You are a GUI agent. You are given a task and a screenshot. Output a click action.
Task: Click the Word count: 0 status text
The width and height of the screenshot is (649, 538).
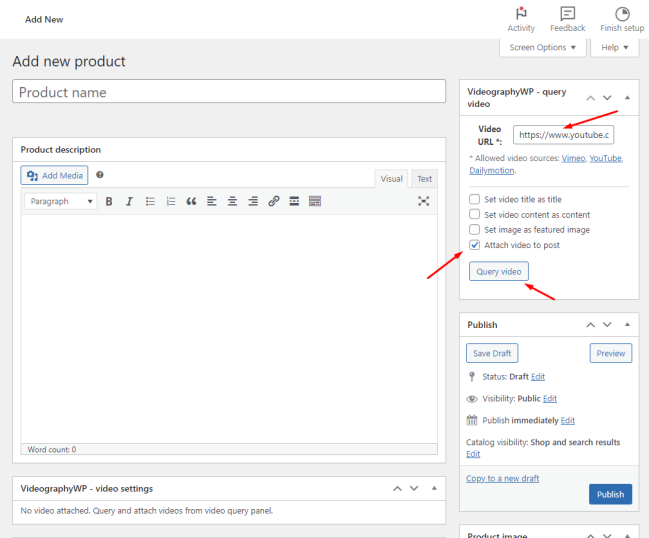tap(52, 449)
